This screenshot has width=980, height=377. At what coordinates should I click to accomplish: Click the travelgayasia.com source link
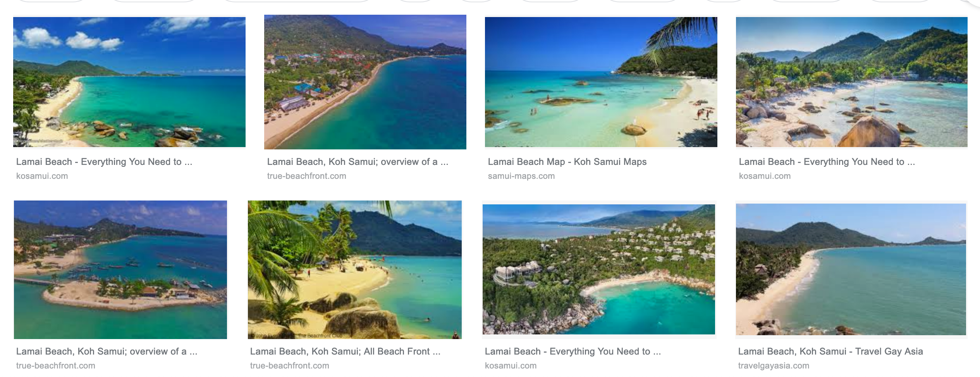774,366
